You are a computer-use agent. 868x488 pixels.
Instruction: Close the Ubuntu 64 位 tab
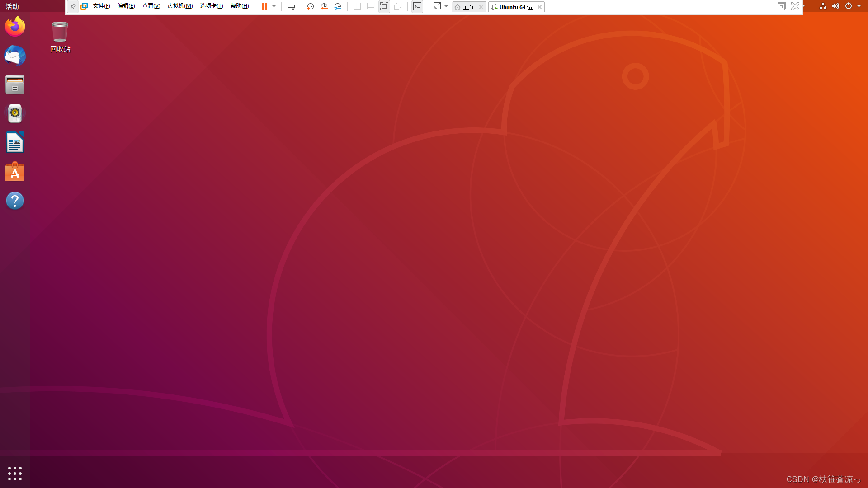(x=539, y=7)
